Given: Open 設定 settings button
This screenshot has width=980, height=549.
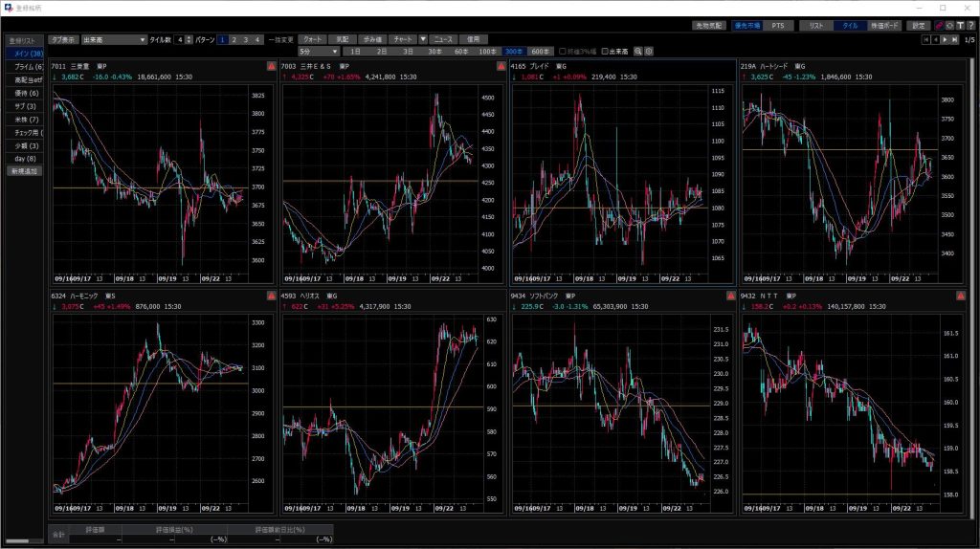Looking at the screenshot, I should click(919, 26).
